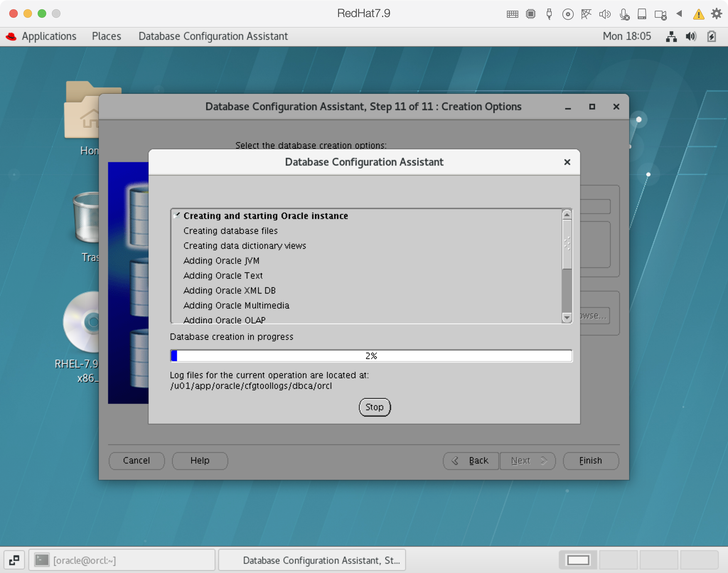
Task: Select the first workspace switcher box
Action: click(578, 560)
